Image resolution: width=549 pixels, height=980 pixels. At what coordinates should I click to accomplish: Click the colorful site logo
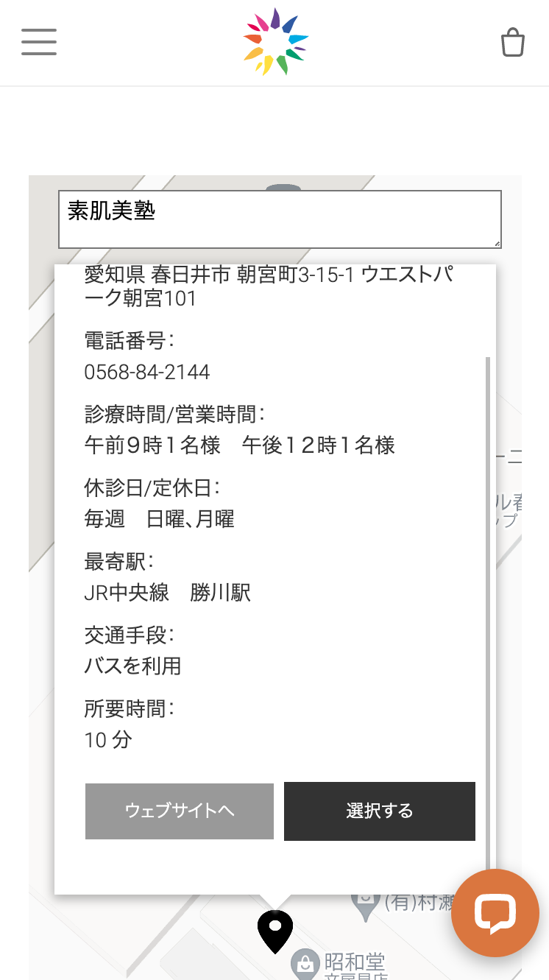275,42
